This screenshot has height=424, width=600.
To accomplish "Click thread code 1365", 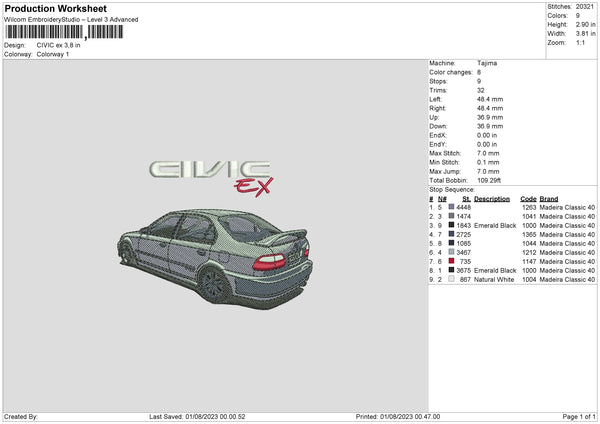I will pos(529,234).
